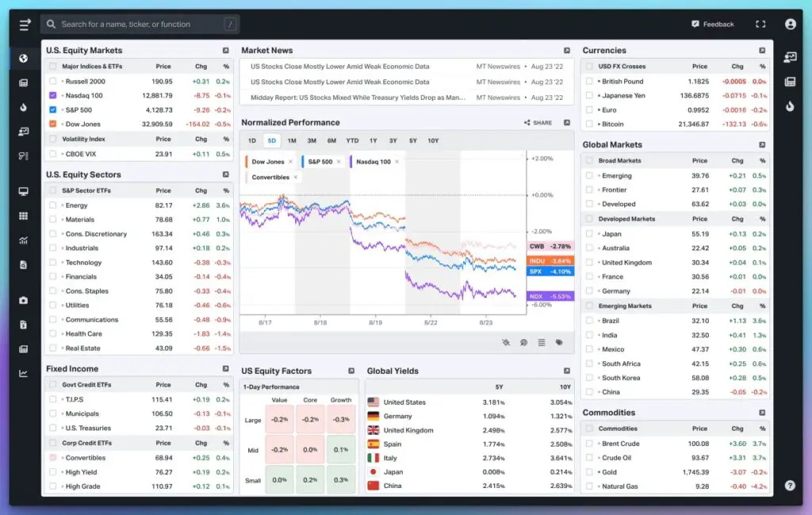Select the 1M time range tab
Image resolution: width=812 pixels, height=515 pixels.
pos(292,140)
